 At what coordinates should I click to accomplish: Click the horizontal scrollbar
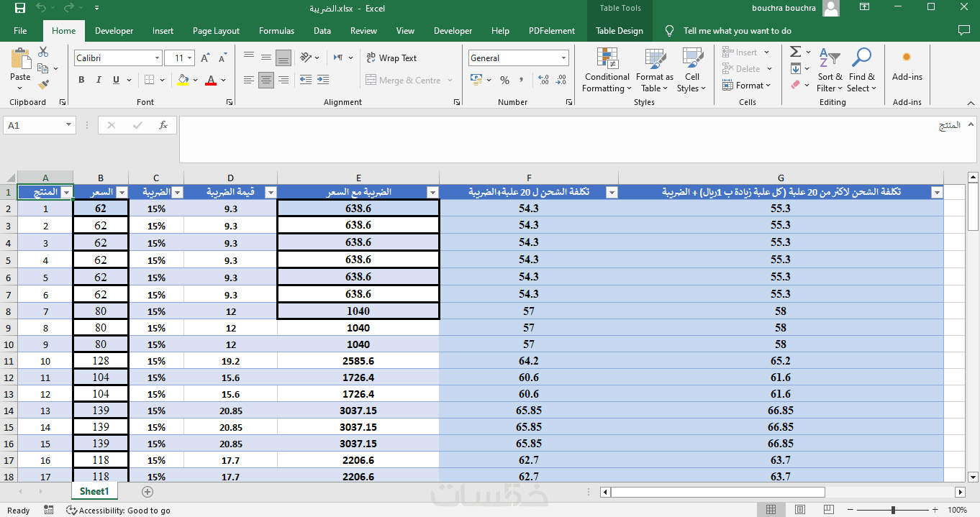coord(717,492)
